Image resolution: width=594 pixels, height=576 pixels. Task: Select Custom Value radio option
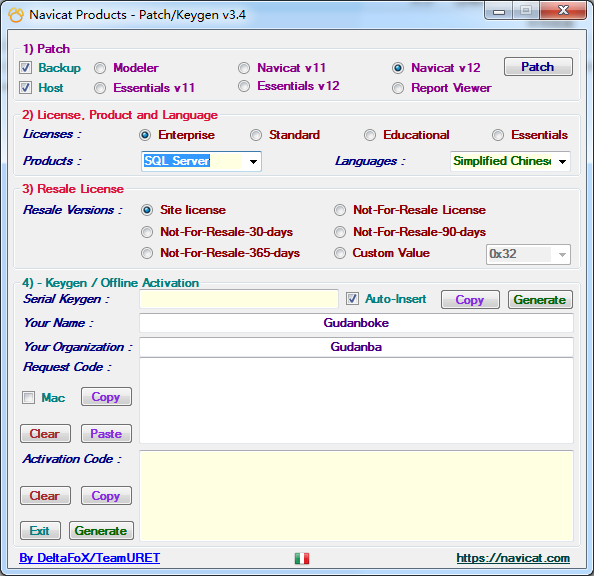(340, 253)
